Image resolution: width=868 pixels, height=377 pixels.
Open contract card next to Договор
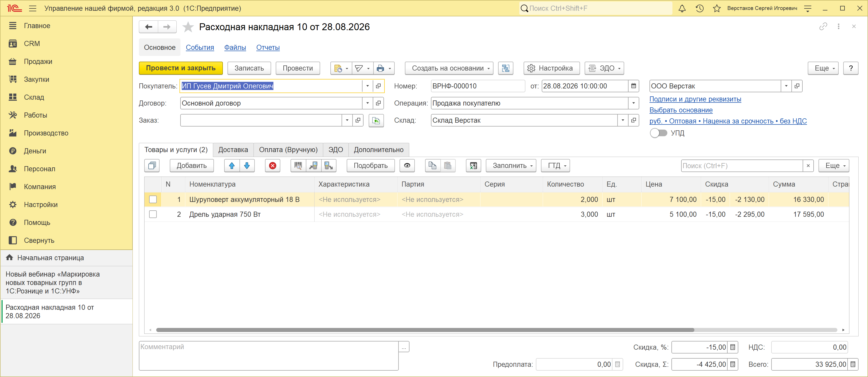pos(378,103)
